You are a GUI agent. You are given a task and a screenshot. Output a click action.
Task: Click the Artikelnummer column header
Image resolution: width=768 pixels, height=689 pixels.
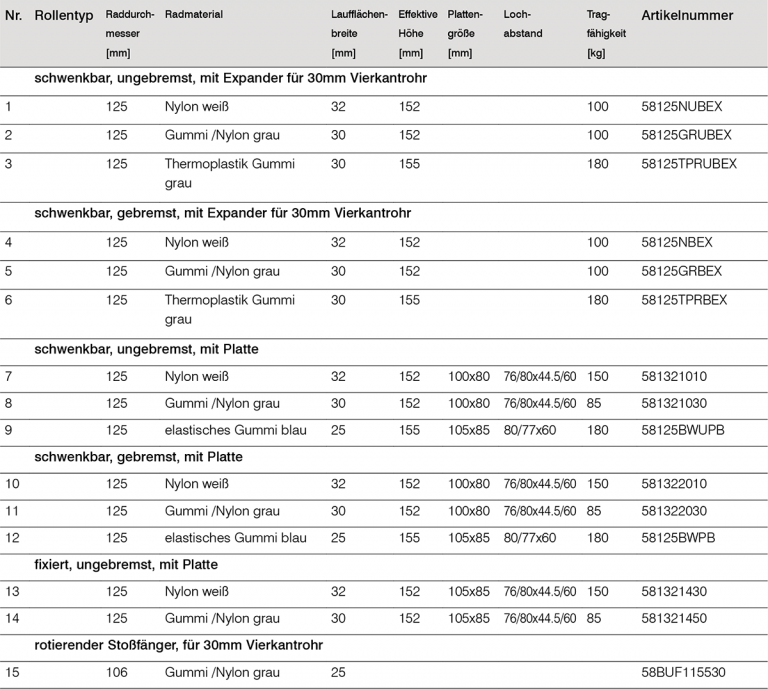point(686,16)
